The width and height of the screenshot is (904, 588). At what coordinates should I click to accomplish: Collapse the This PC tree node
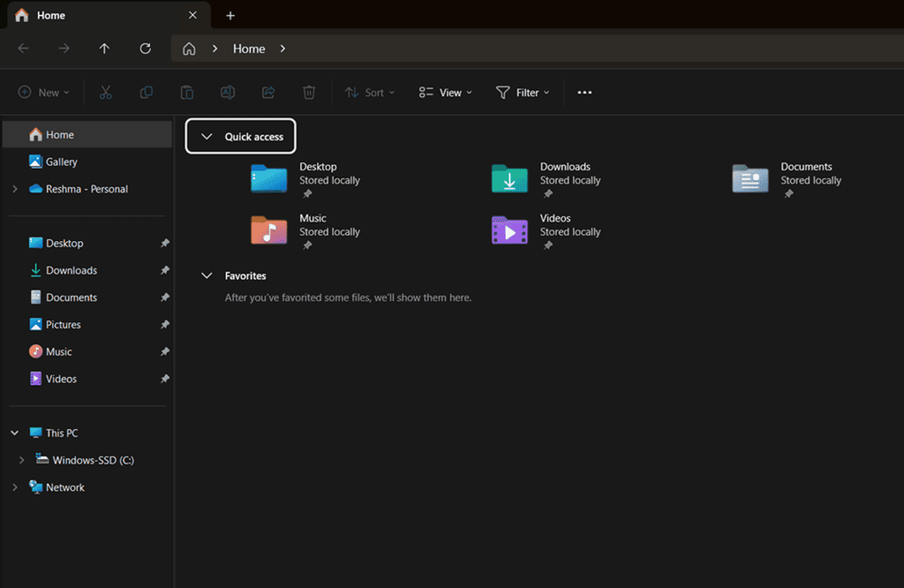(14, 433)
